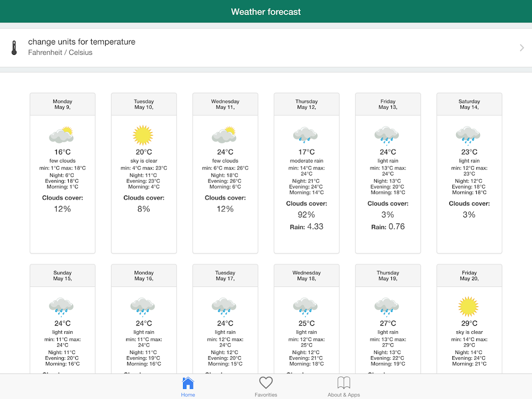
Task: Click the 17°C temperature on Thursday May 12
Action: pyautogui.click(x=306, y=152)
